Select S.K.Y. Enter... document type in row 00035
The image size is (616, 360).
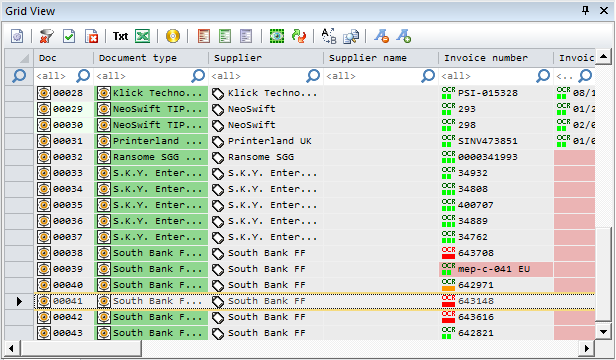[151, 205]
